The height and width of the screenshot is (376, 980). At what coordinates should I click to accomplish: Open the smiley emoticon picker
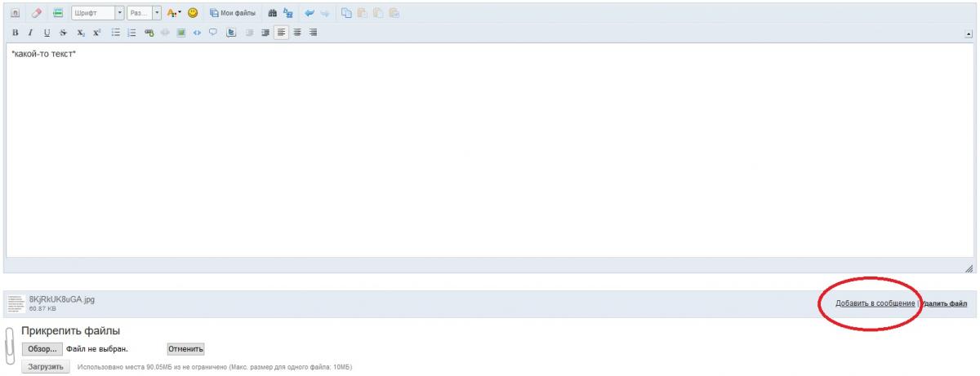point(193,14)
